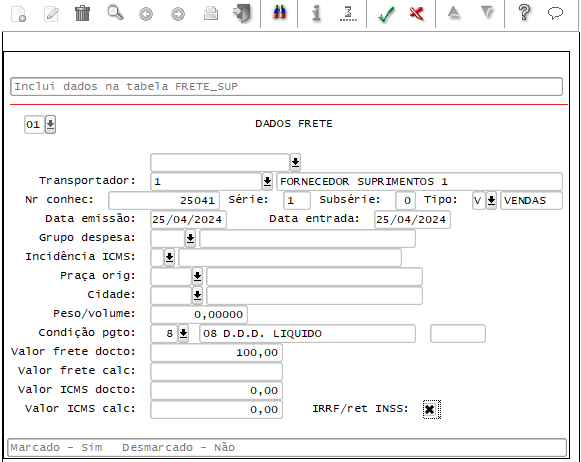Click the Cidade description field
This screenshot has width=581, height=462.
[315, 296]
